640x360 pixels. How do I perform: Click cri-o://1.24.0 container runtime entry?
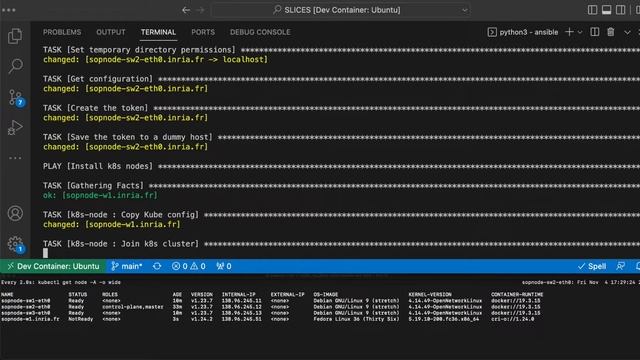[513, 319]
